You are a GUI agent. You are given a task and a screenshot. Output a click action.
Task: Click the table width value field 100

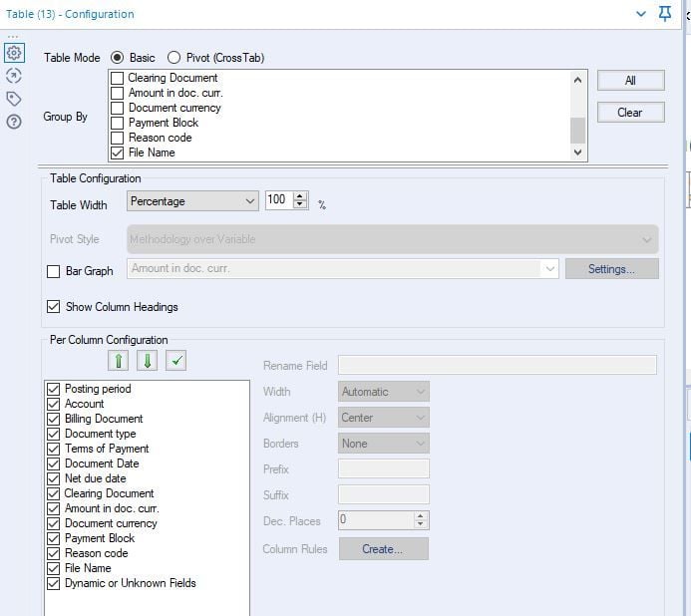(279, 200)
